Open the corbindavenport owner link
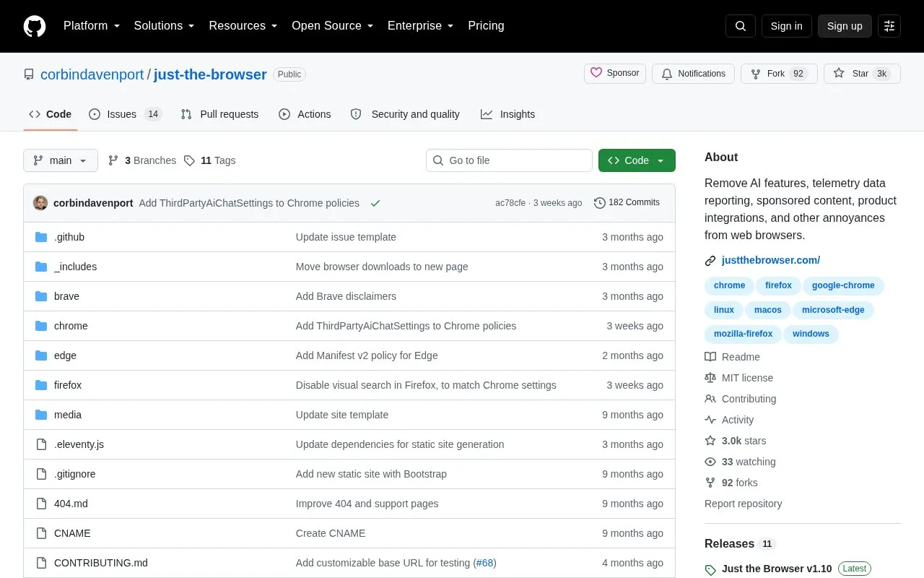Screen dimensions: 924x578 (x=92, y=74)
